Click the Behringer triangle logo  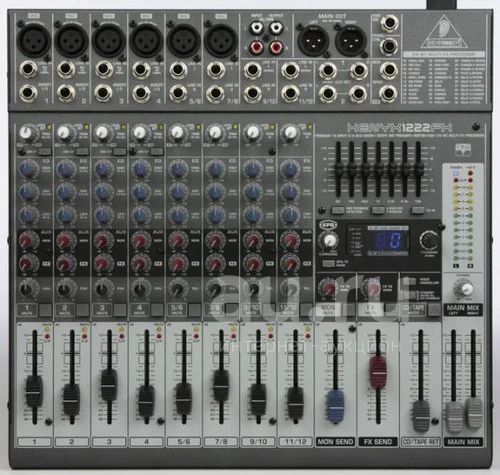point(443,32)
